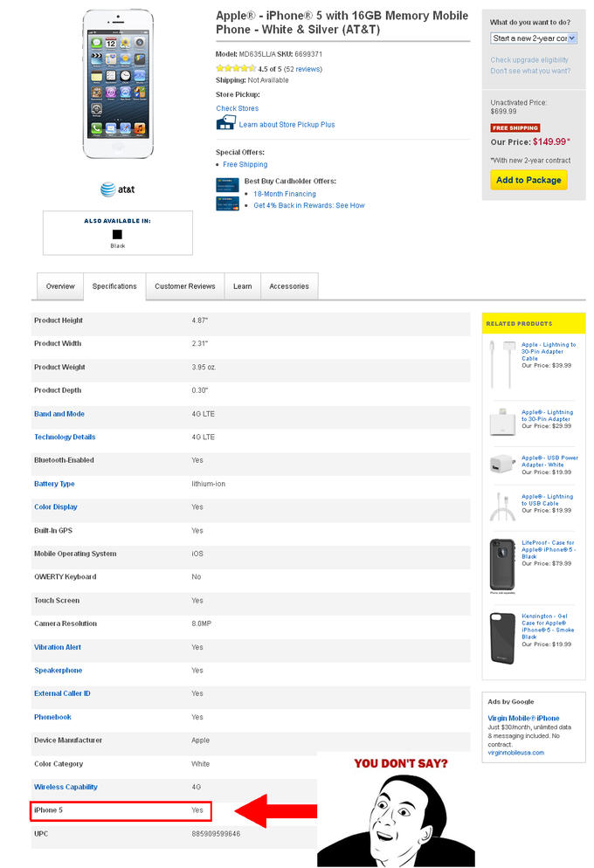
Task: Click the Lightning to 30-Pin Adapter Cable image
Action: [502, 364]
